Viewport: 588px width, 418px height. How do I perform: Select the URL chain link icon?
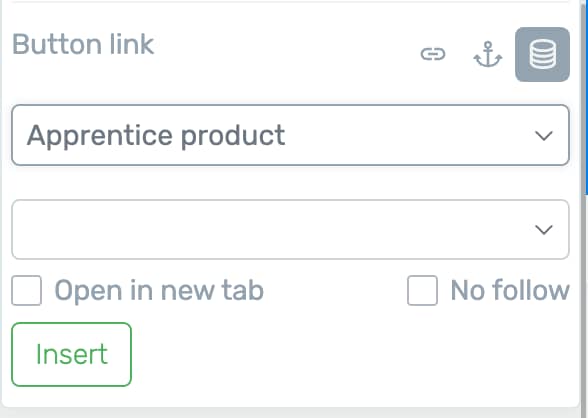(x=433, y=54)
